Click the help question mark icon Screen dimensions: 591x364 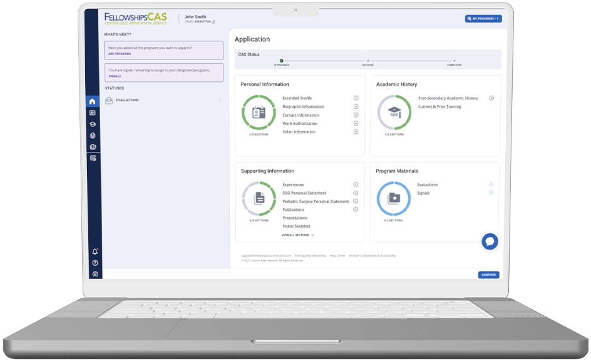[x=95, y=263]
